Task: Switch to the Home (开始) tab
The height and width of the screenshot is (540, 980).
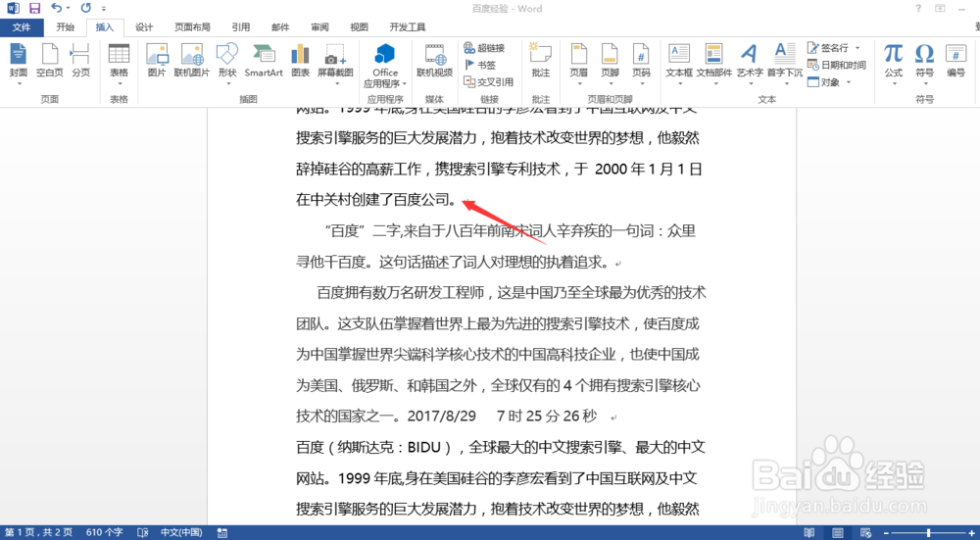Action: pyautogui.click(x=65, y=26)
